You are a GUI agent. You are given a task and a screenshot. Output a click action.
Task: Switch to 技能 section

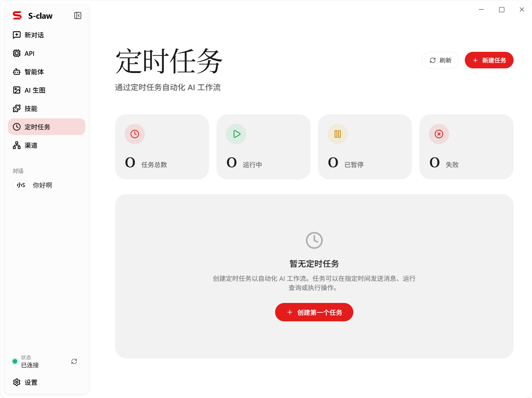click(47, 109)
